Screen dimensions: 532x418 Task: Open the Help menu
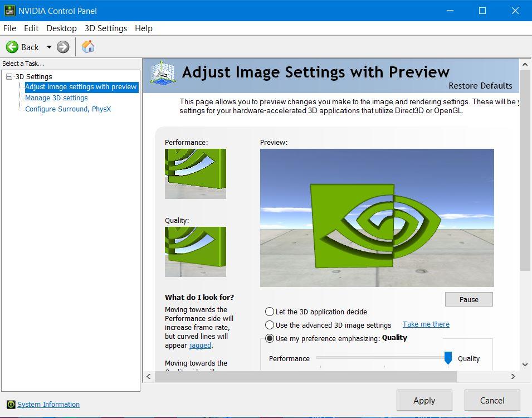pos(144,28)
